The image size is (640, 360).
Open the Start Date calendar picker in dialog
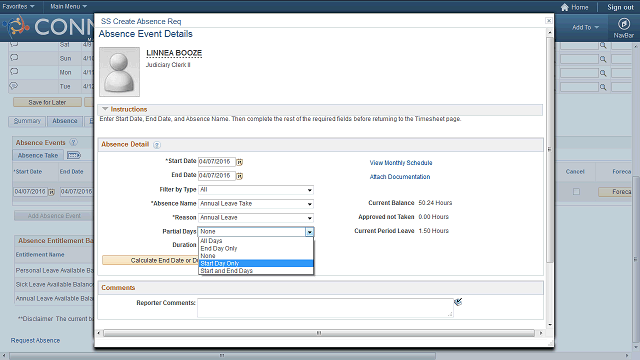pyautogui.click(x=240, y=162)
